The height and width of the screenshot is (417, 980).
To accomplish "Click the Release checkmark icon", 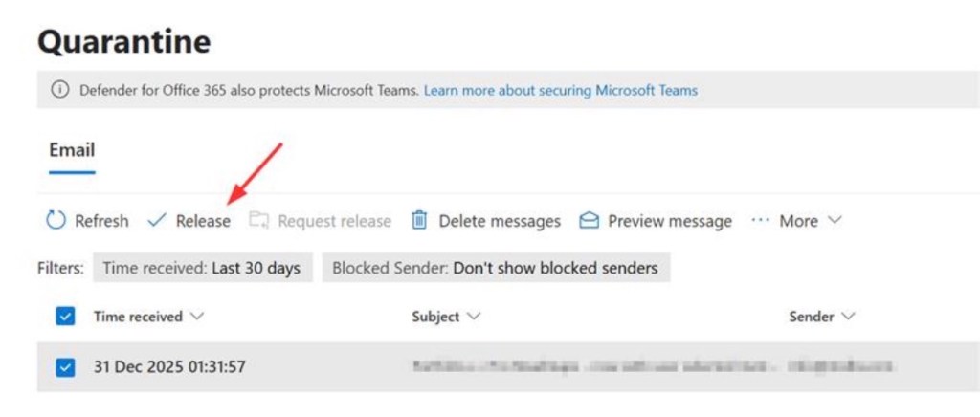I will [157, 221].
